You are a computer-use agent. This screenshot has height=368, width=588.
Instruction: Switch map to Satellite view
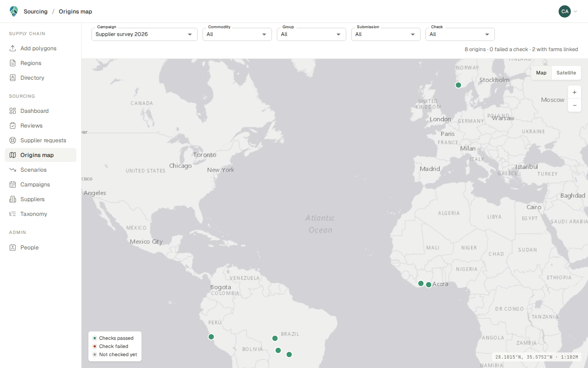pos(566,73)
